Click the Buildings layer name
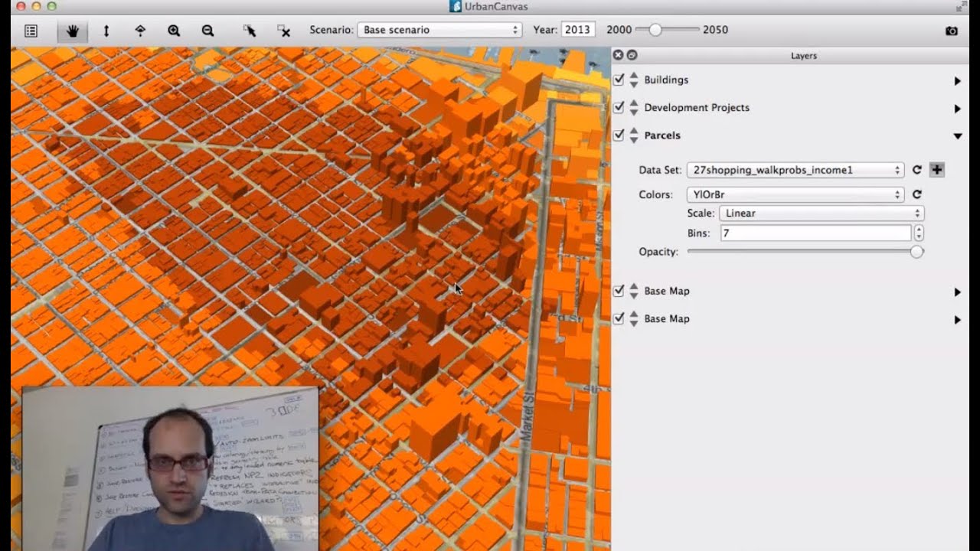The image size is (980, 551). 666,80
